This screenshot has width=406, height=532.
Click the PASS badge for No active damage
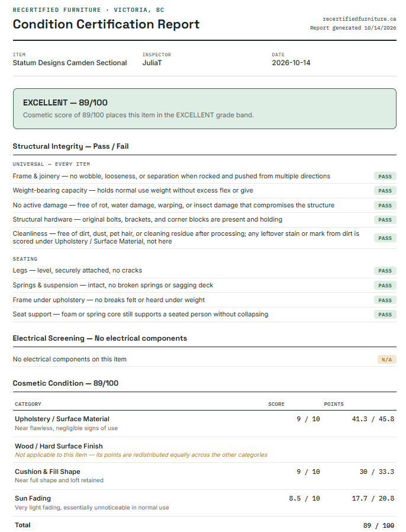pos(385,206)
